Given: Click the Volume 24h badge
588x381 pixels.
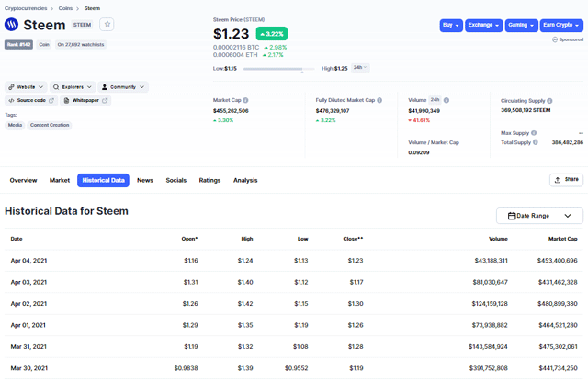Looking at the screenshot, I should (x=435, y=100).
